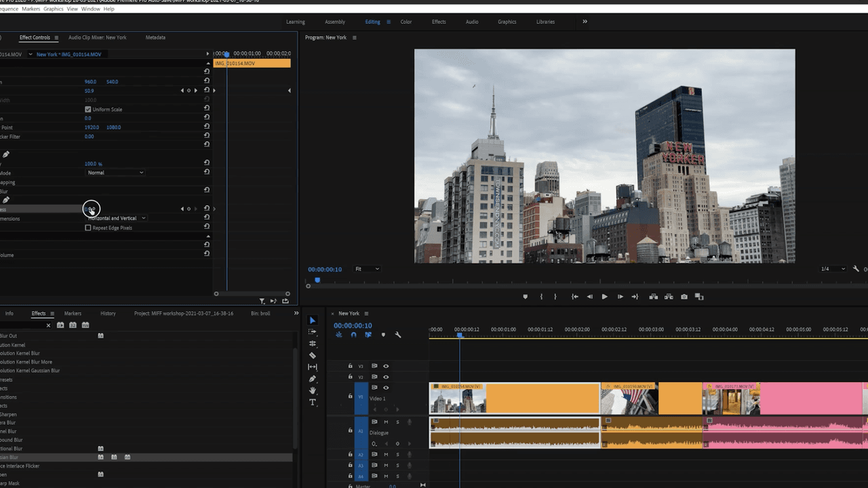The width and height of the screenshot is (868, 488).
Task: Select the Slip tool
Action: click(x=312, y=367)
